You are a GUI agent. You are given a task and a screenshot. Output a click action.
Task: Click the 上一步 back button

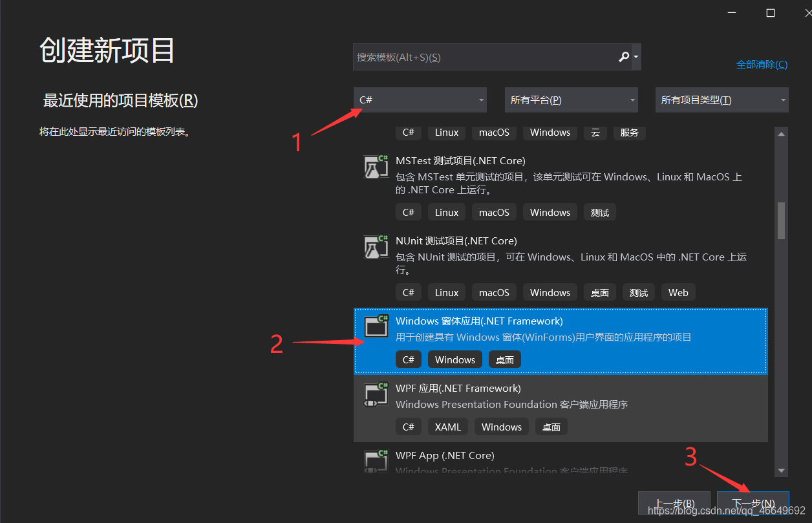click(x=674, y=504)
